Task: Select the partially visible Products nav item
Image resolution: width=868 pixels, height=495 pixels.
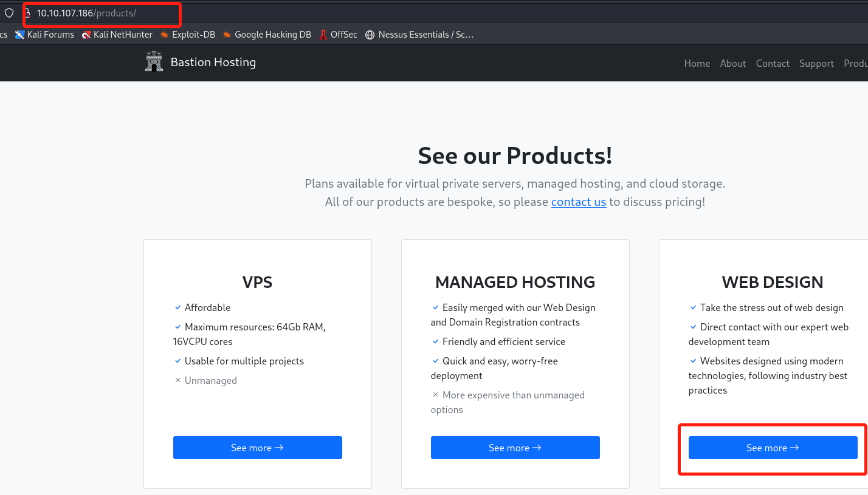Action: point(856,63)
